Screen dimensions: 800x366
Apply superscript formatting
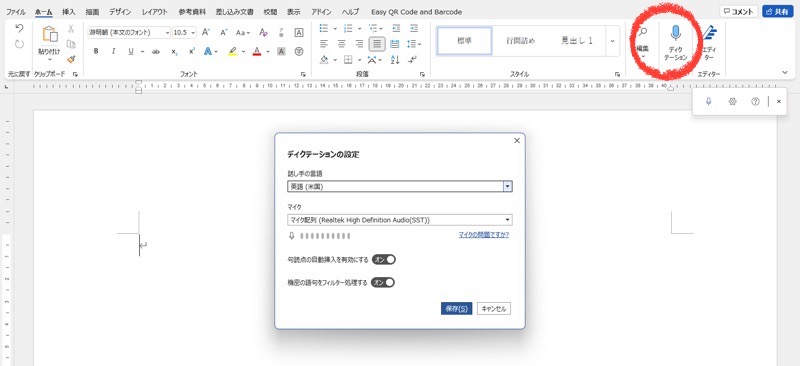click(192, 51)
